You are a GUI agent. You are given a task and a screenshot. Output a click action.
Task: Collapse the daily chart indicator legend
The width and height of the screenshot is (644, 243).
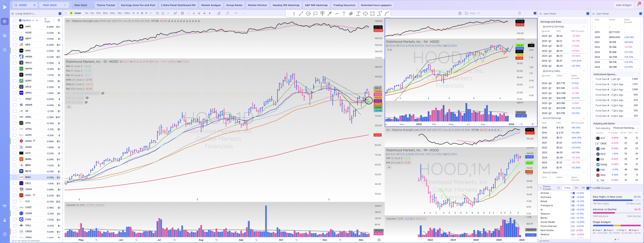(x=69, y=107)
